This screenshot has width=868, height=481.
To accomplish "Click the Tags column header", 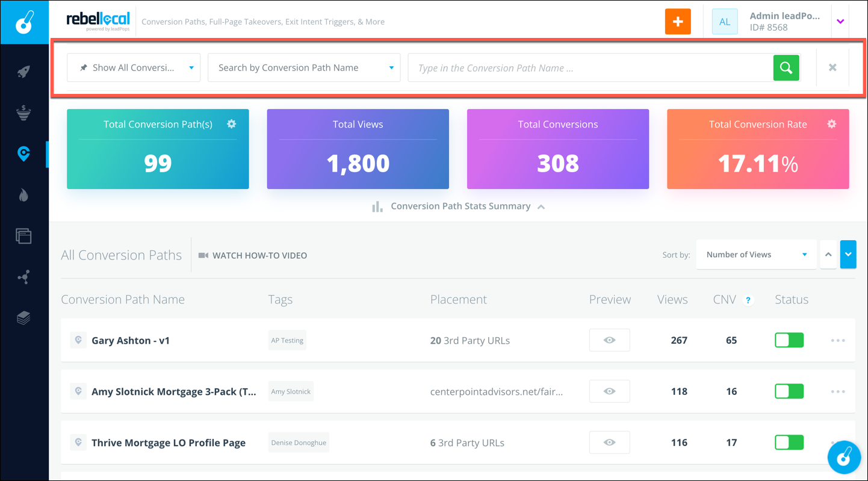I will (281, 300).
